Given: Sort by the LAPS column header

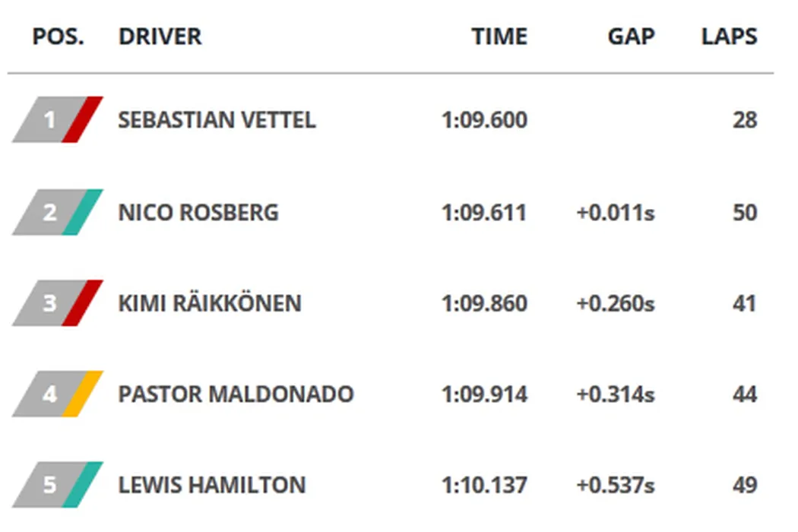Looking at the screenshot, I should click(x=729, y=36).
